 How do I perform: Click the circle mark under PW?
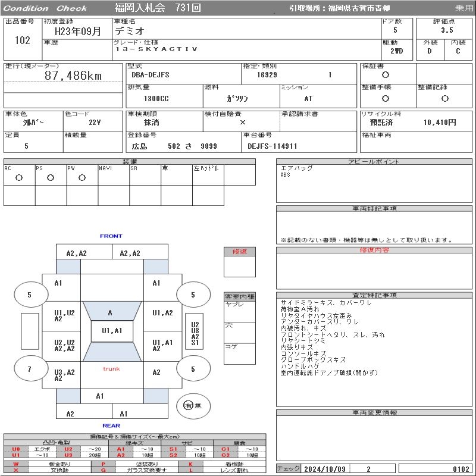(x=82, y=177)
